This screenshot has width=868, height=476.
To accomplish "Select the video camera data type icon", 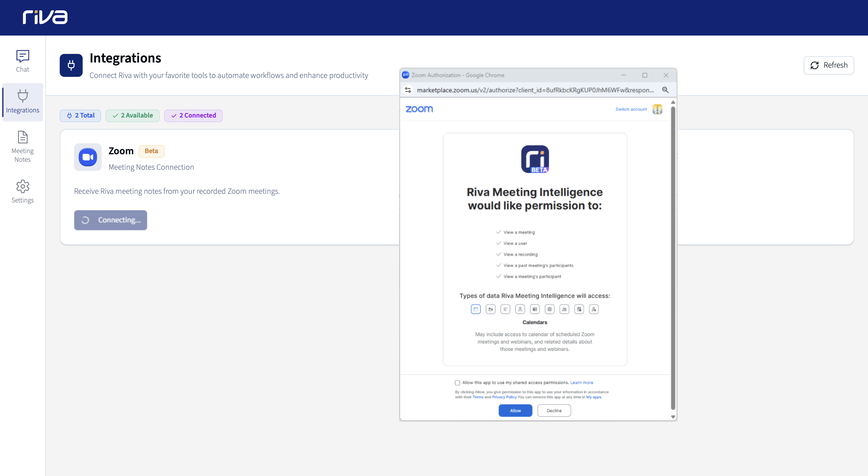I will [491, 309].
